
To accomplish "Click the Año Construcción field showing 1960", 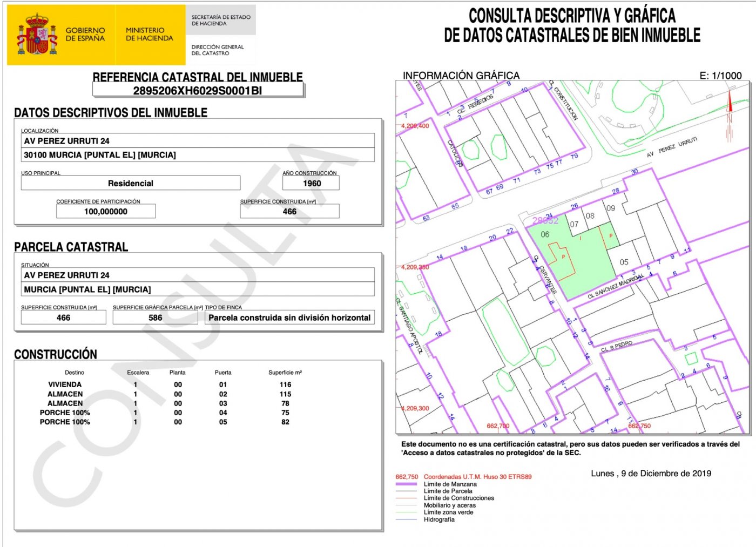I will [x=311, y=184].
